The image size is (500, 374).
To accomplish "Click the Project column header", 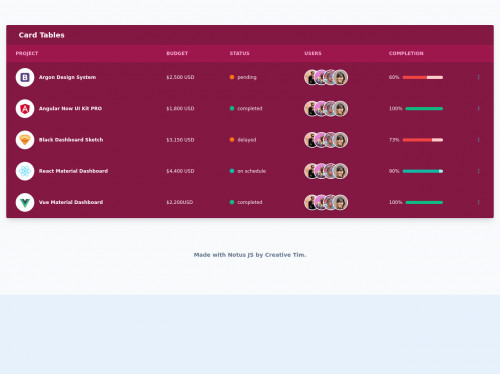I will [x=27, y=53].
